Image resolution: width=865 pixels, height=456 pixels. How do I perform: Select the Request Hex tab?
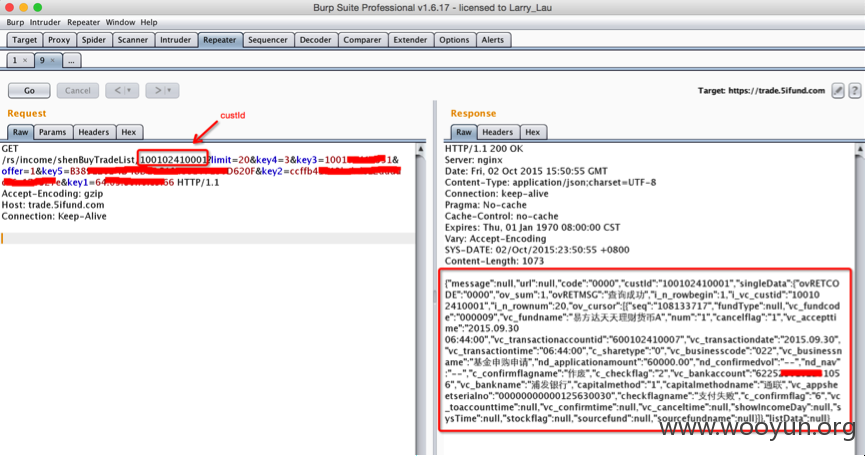click(x=129, y=132)
